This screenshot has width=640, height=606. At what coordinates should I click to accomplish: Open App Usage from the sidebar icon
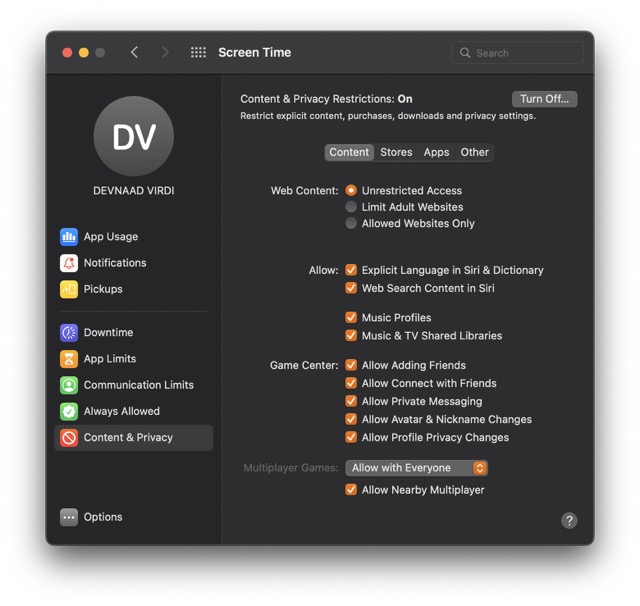pos(69,237)
